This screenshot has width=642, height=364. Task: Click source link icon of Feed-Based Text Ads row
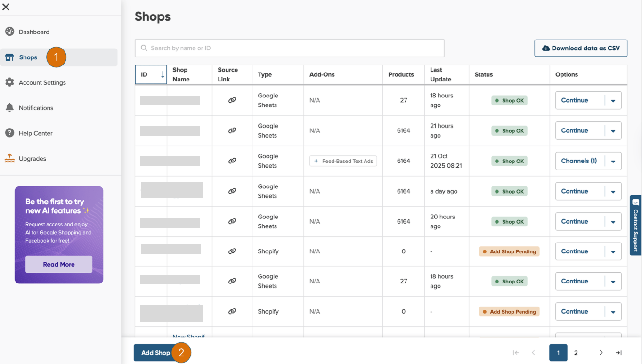click(x=232, y=161)
